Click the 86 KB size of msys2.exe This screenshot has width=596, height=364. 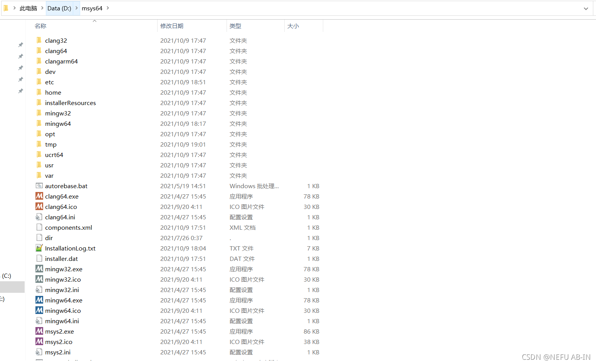click(311, 331)
